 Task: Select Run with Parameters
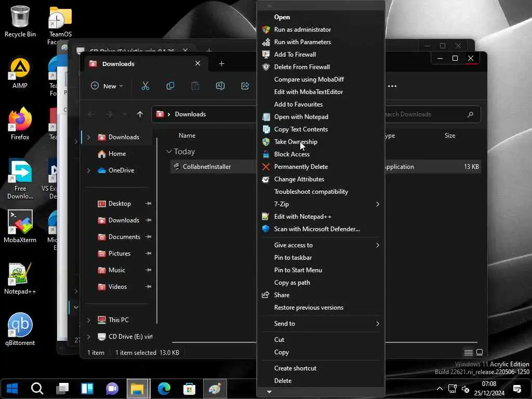coord(321,42)
